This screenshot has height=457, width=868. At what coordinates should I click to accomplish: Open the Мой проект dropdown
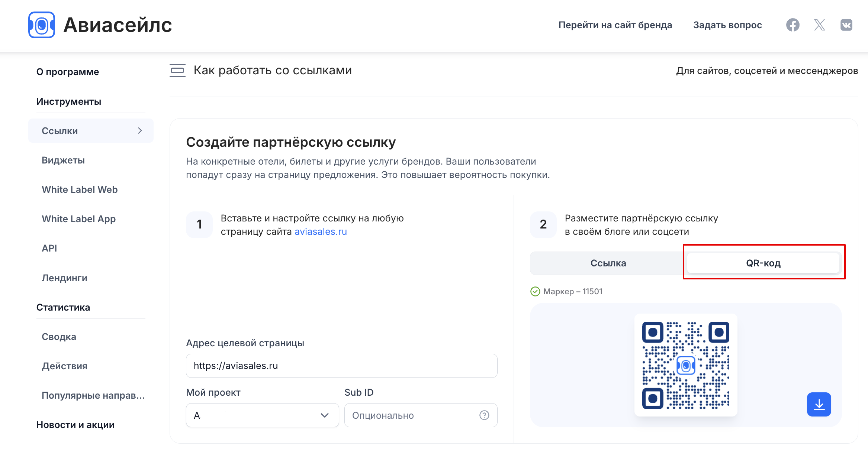[262, 415]
